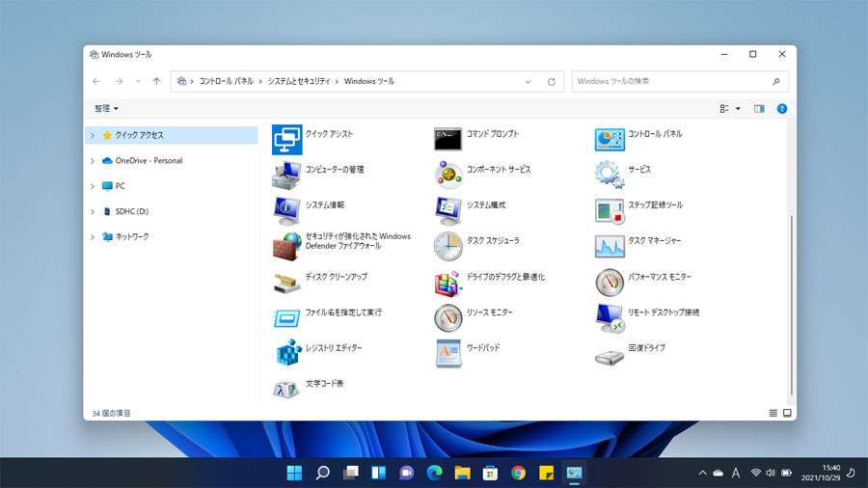
Task: Open Microsoft Store from taskbar
Action: pos(490,473)
